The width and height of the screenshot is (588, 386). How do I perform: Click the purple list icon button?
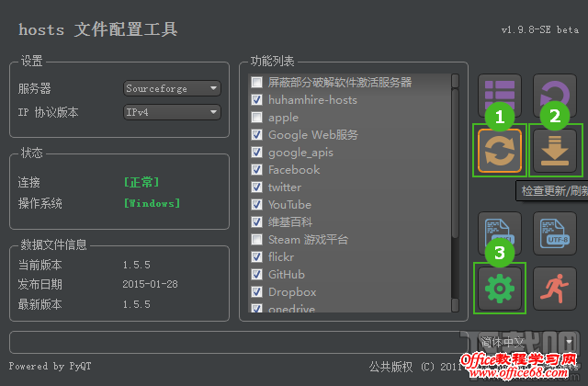point(500,95)
